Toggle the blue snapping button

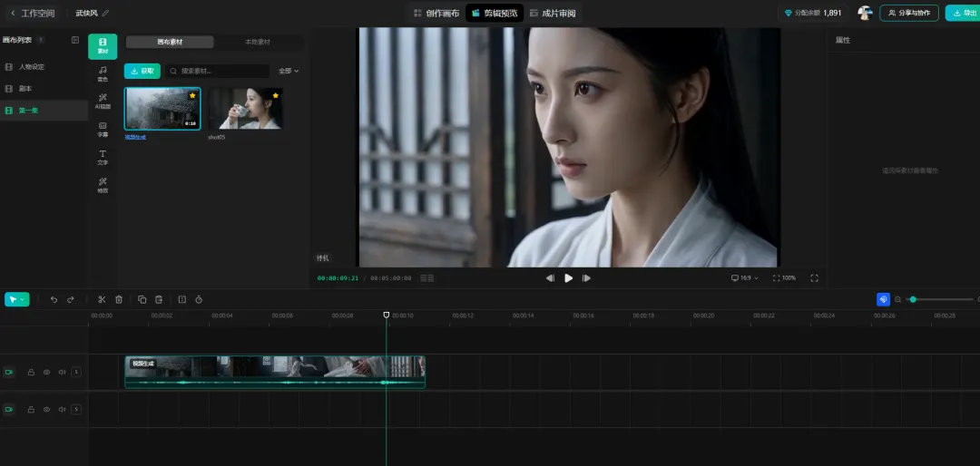coord(883,300)
